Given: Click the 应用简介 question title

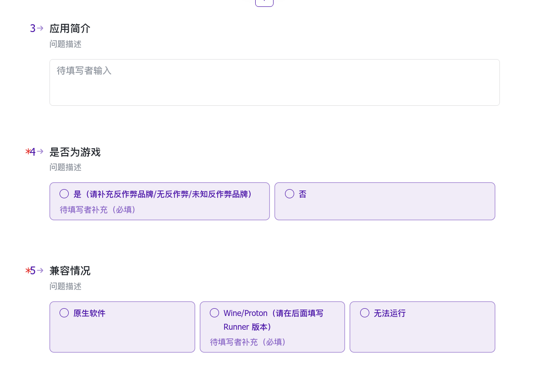Looking at the screenshot, I should point(70,28).
